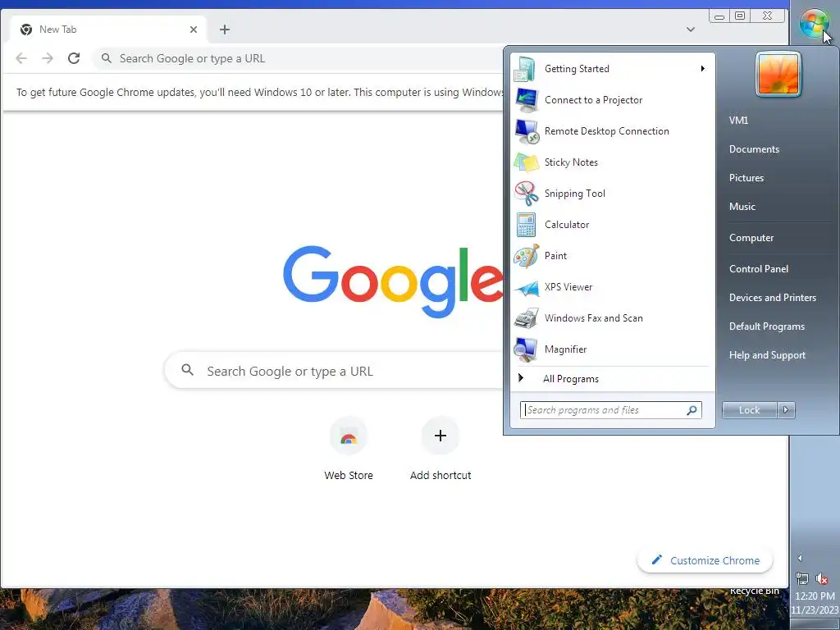Image resolution: width=840 pixels, height=630 pixels.
Task: Open Paint application
Action: [x=611, y=256]
